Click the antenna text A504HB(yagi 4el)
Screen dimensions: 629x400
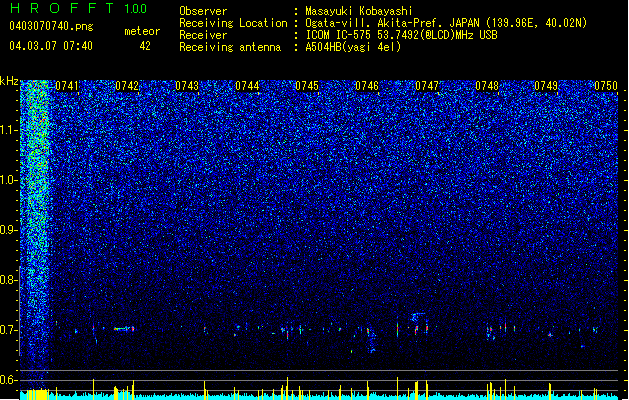[x=353, y=47]
